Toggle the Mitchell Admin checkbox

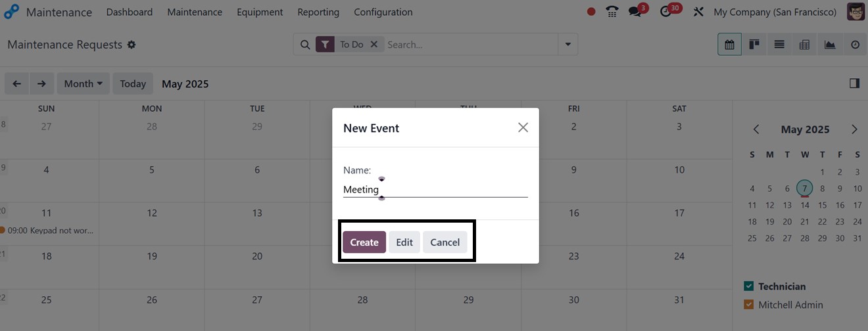pyautogui.click(x=748, y=305)
